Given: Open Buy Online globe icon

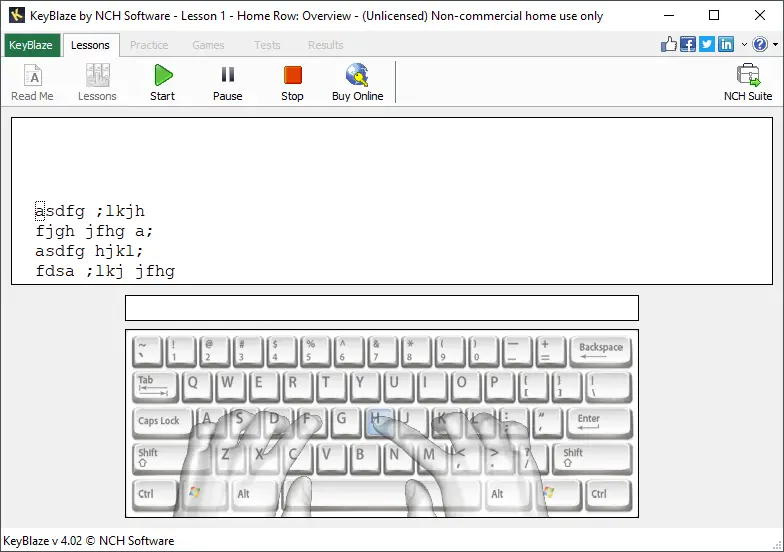Looking at the screenshot, I should click(358, 83).
